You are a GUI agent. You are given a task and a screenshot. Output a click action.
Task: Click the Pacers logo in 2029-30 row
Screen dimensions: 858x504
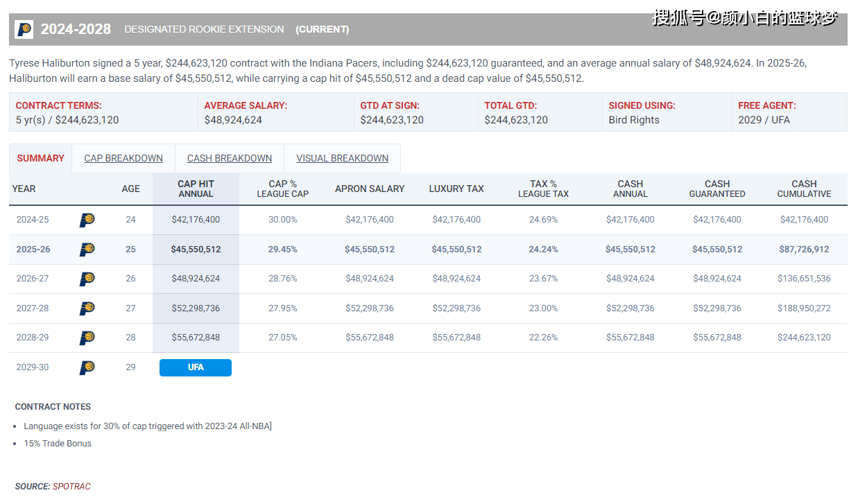coord(87,367)
